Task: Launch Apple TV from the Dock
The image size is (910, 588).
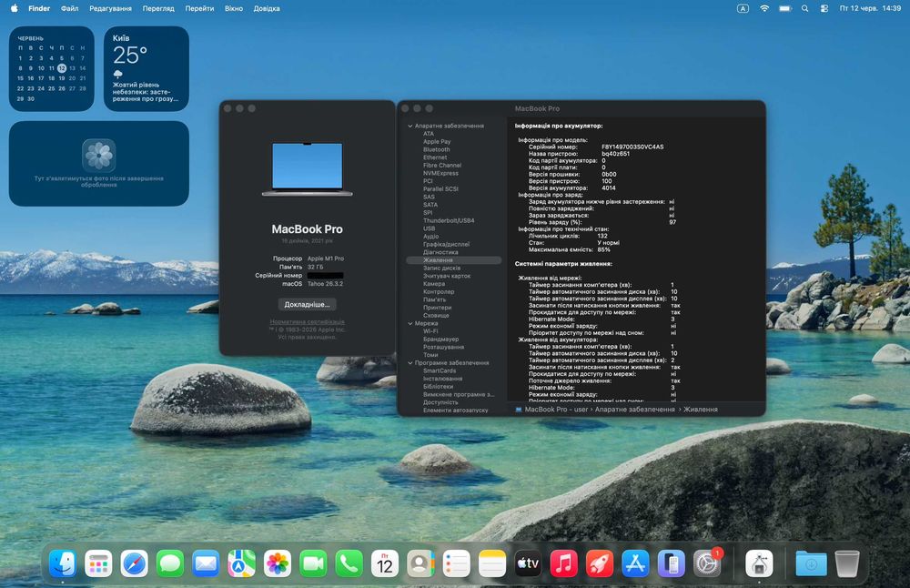Action: tap(528, 563)
